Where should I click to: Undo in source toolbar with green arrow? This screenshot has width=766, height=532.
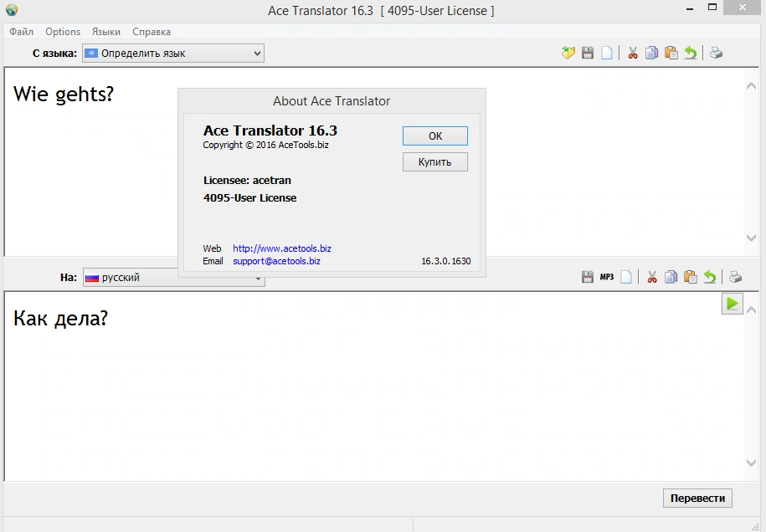[691, 53]
